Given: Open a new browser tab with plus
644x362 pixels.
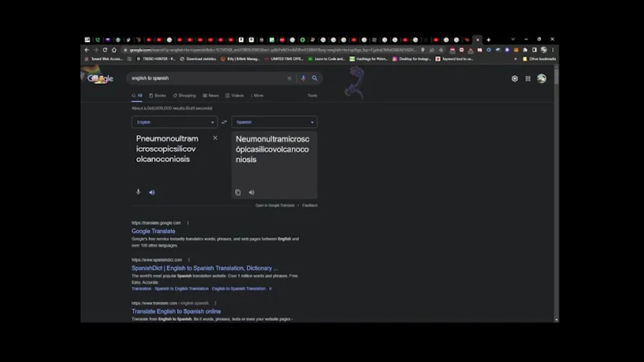Looking at the screenshot, I should [x=488, y=40].
